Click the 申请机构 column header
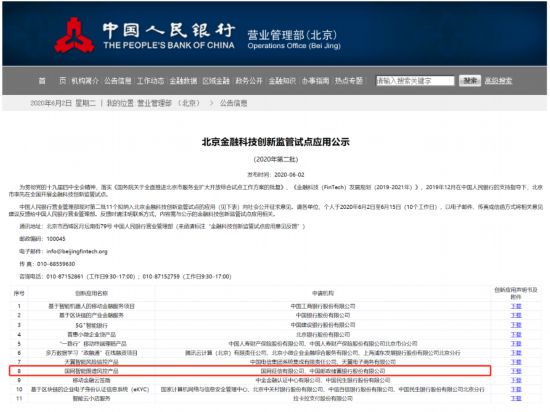Screen dimensions: 550x412 click(323, 293)
